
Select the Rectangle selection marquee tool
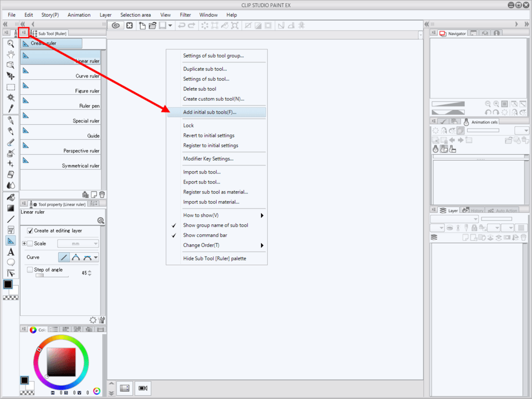point(10,87)
